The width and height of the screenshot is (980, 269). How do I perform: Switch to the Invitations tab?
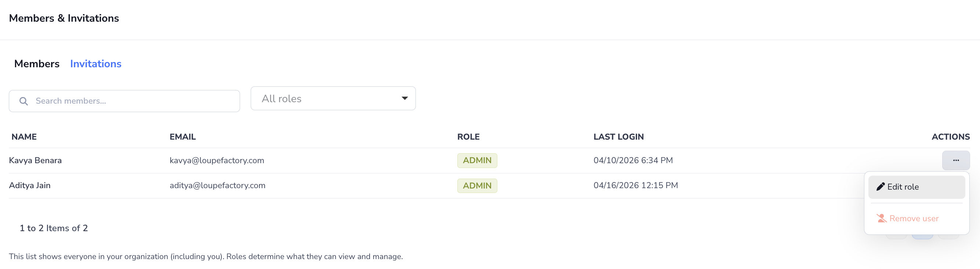[x=95, y=64]
